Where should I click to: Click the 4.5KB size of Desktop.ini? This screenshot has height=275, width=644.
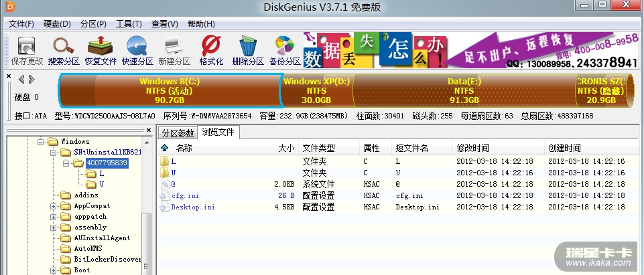(x=284, y=207)
